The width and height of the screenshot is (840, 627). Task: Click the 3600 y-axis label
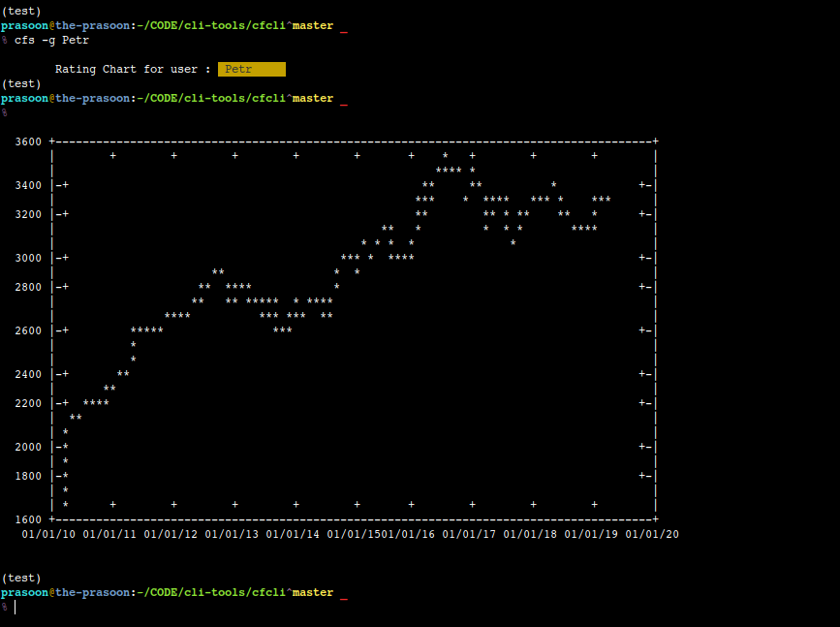tap(28, 141)
